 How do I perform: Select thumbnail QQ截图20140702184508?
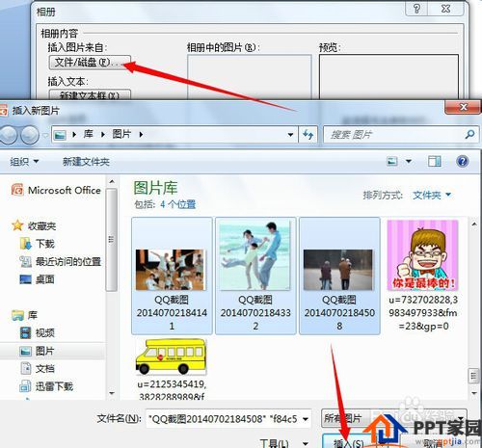(339, 276)
